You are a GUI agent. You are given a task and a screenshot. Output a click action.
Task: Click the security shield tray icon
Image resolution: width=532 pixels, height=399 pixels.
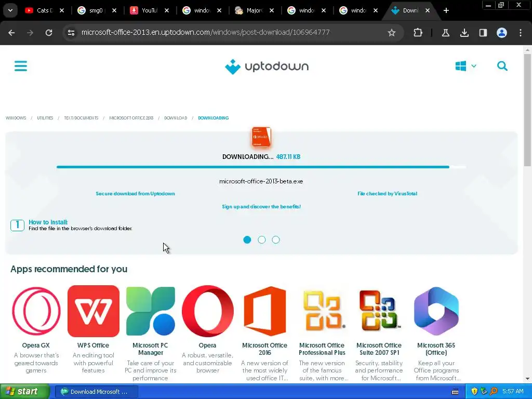(474, 392)
